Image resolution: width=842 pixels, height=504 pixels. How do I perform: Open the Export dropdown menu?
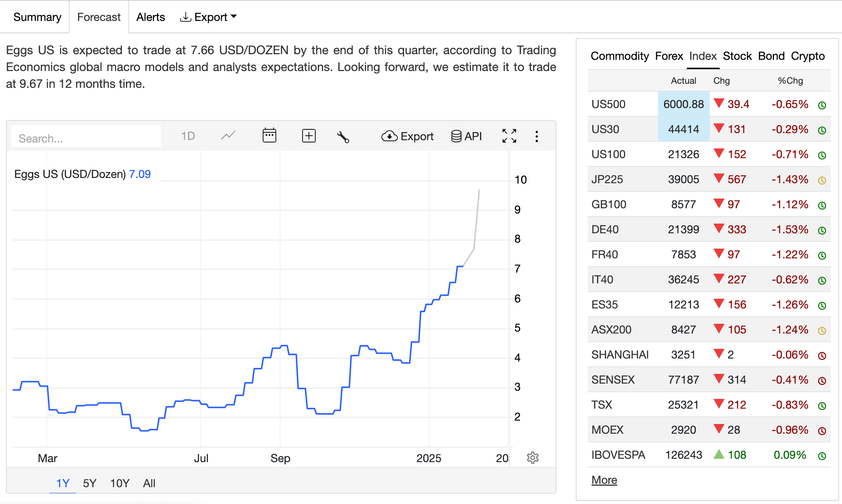pyautogui.click(x=208, y=17)
